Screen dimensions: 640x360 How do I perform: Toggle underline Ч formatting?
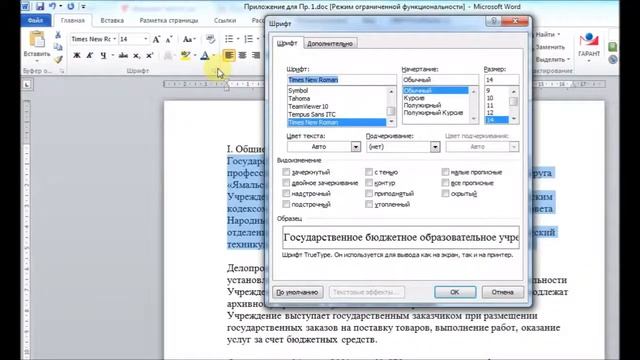coord(103,55)
